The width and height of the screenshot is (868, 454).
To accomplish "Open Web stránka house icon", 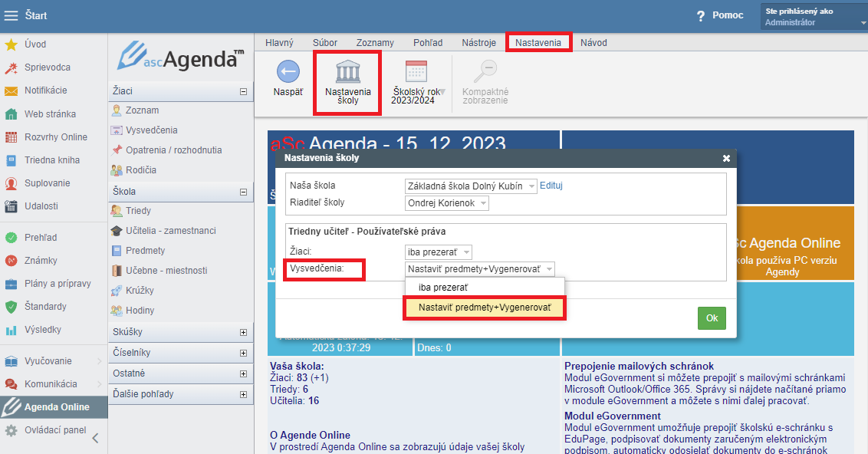I will [x=11, y=114].
